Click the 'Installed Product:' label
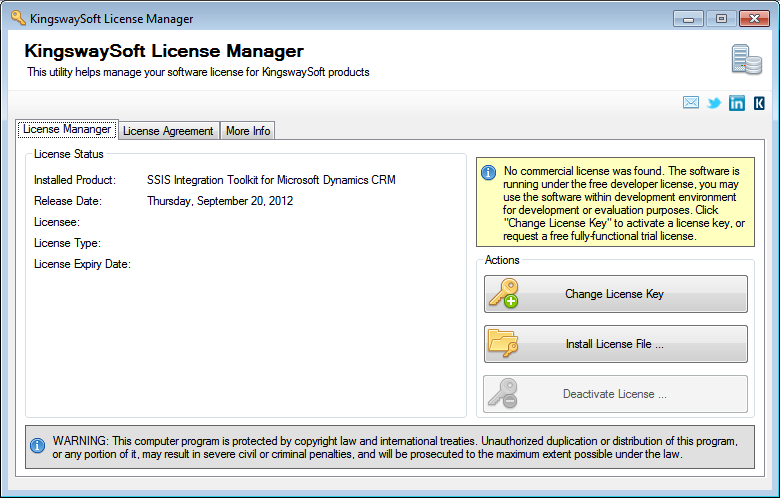 [75, 180]
